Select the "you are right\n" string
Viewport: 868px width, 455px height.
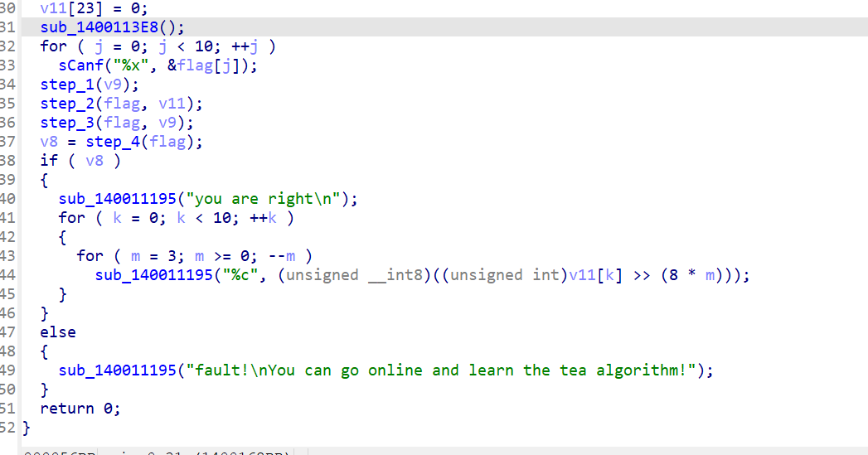(x=264, y=199)
